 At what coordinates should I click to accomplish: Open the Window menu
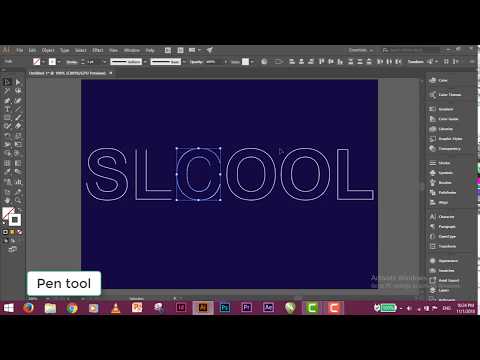pos(132,50)
